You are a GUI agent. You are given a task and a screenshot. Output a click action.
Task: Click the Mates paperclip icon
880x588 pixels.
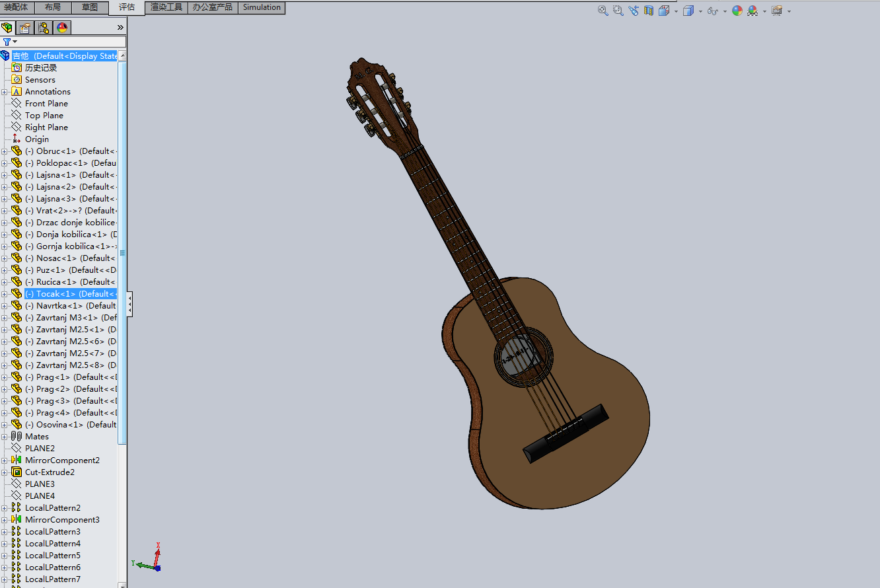[x=17, y=437]
